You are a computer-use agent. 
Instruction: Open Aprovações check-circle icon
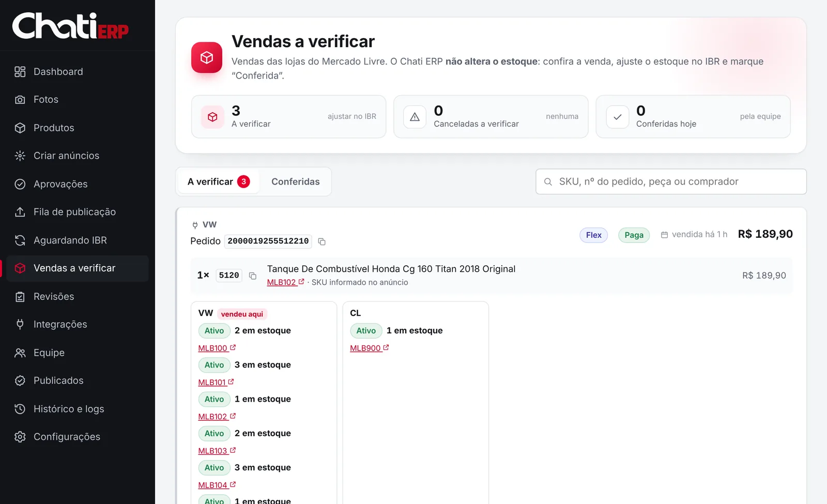pos(20,184)
